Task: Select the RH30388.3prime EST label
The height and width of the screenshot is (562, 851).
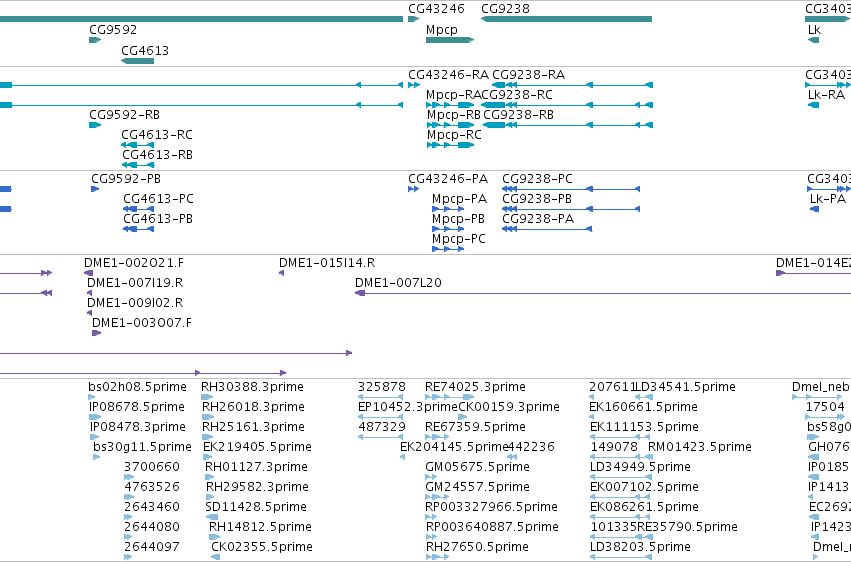Action: 252,387
